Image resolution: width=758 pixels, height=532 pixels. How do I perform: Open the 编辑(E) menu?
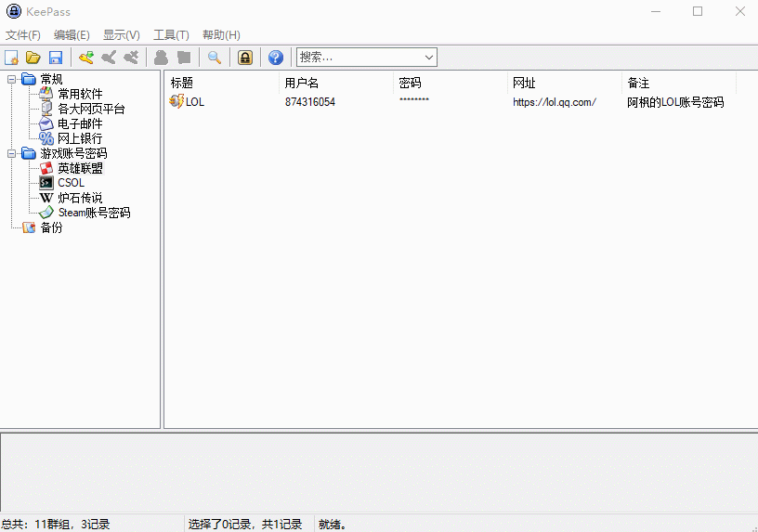click(72, 34)
